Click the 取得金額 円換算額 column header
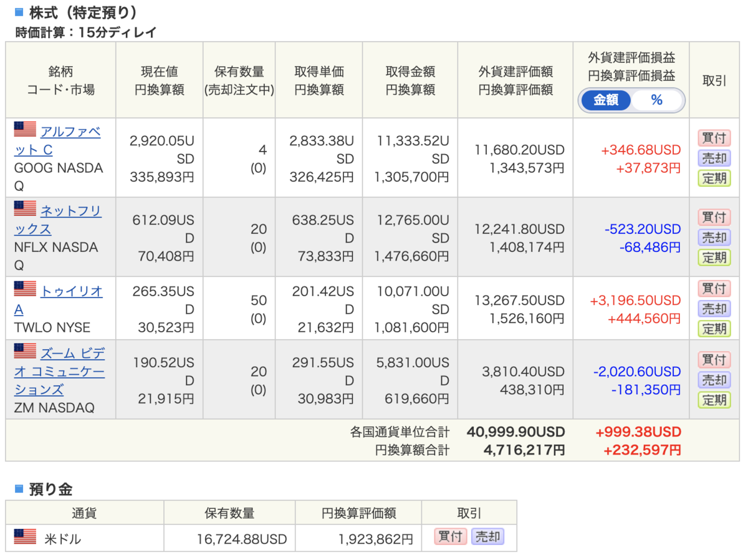 coord(410,80)
